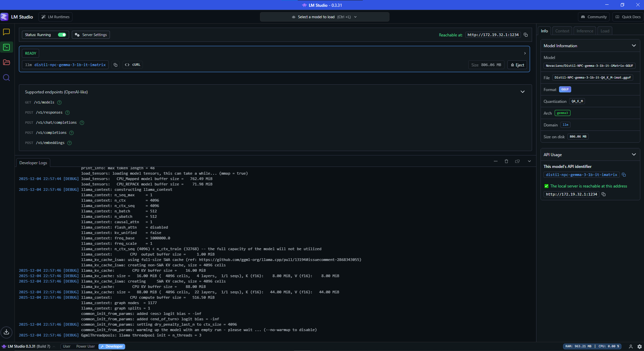Open the Select a model to load dropdown

pyautogui.click(x=324, y=17)
